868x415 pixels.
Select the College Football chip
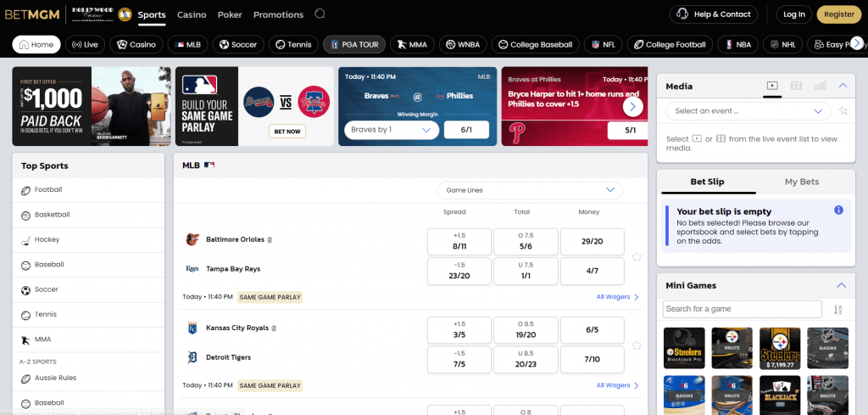pos(670,44)
